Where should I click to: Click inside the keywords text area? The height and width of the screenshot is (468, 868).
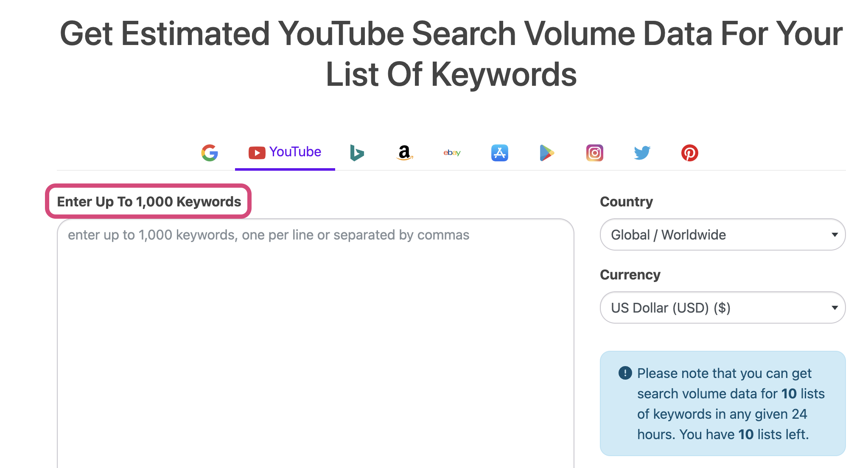tap(316, 343)
